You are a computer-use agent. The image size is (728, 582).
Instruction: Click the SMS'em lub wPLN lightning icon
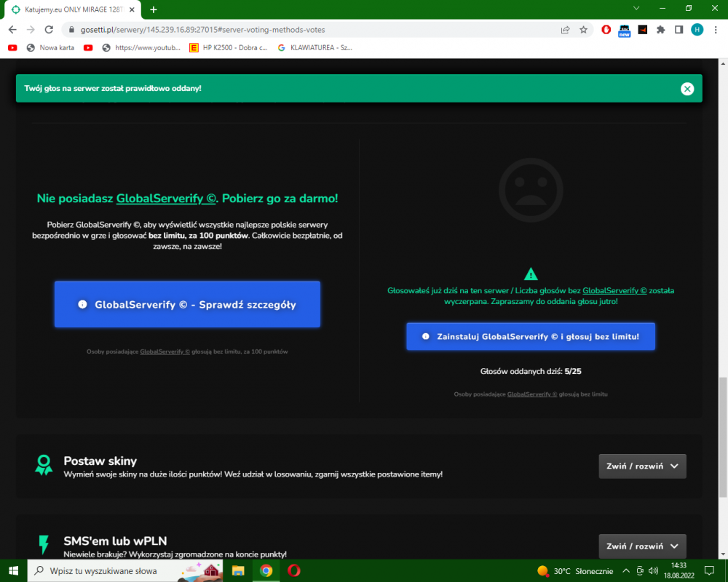click(x=44, y=545)
